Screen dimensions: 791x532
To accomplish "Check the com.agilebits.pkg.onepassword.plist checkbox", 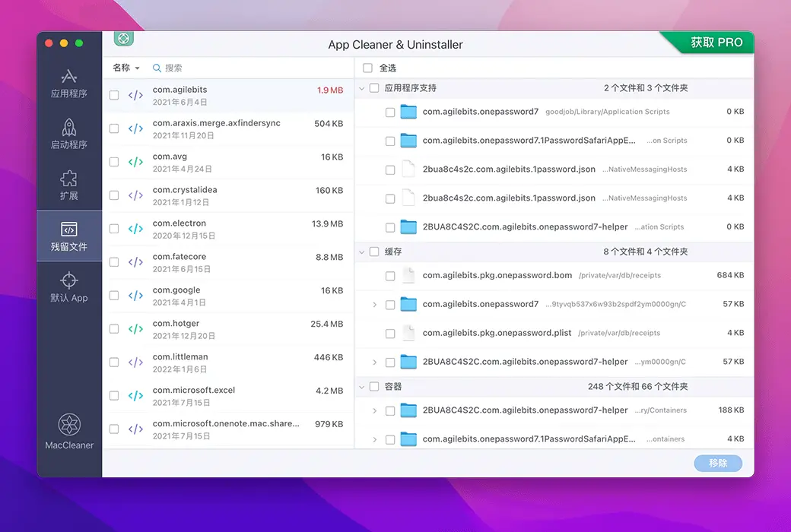I will (x=390, y=334).
